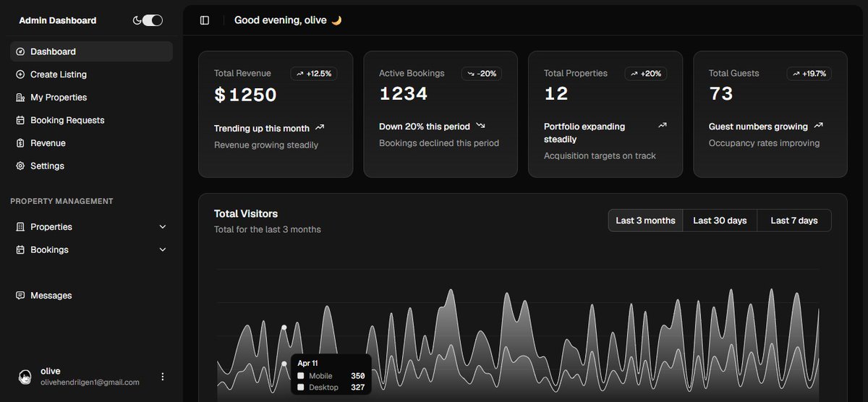The height and width of the screenshot is (402, 868).
Task: Expand the Bookings chevron
Action: pos(163,250)
